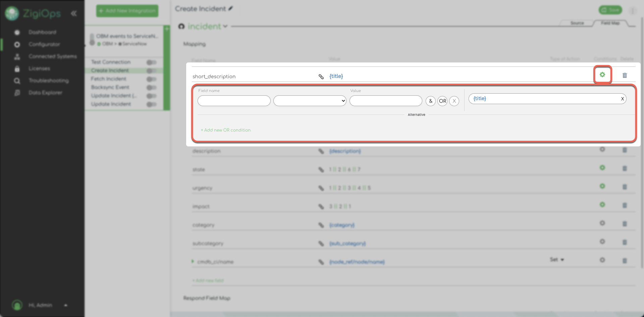Viewport: 644px width, 317px height.
Task: Clear the {title} value using the X
Action: point(622,99)
